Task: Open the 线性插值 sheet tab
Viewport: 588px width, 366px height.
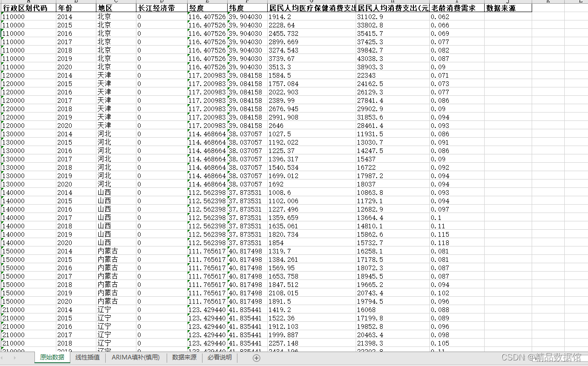Action: (x=88, y=357)
